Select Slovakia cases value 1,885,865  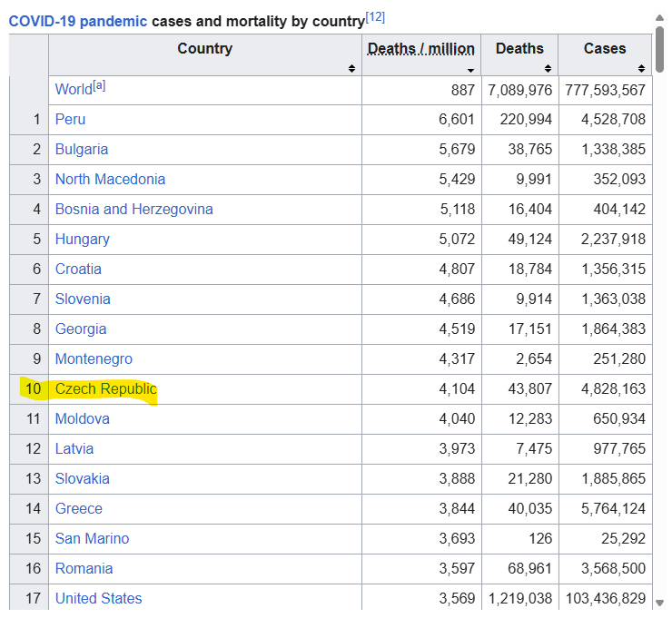point(613,479)
